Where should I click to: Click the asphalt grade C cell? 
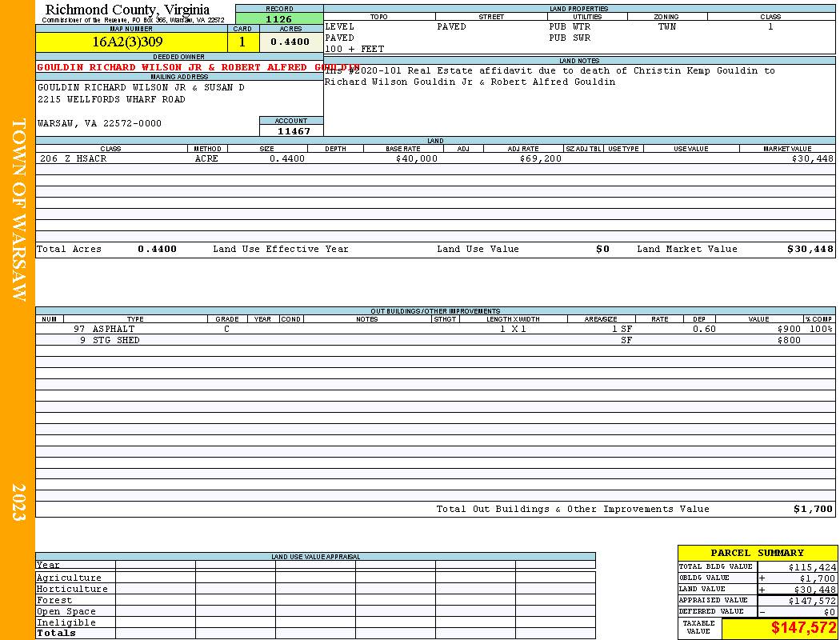[226, 329]
